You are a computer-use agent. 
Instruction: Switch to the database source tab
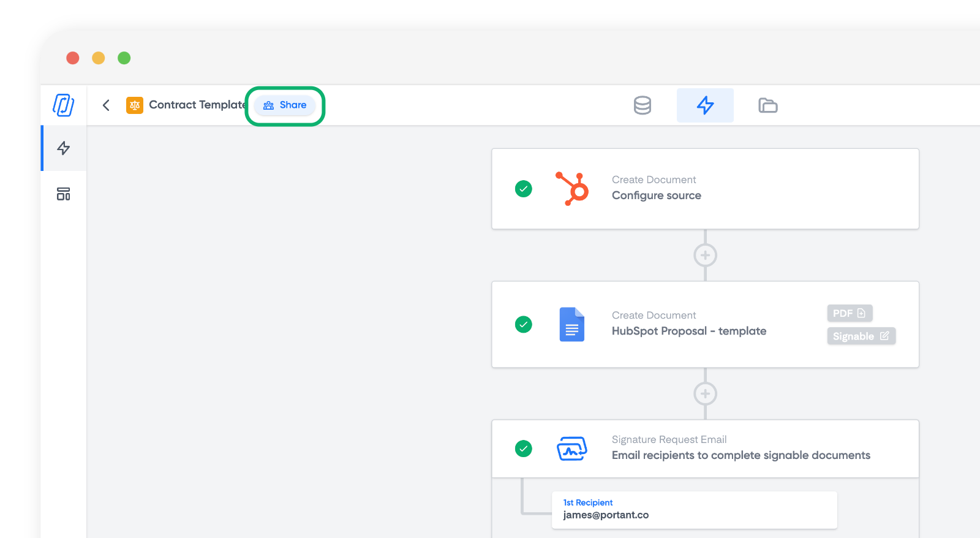(643, 105)
